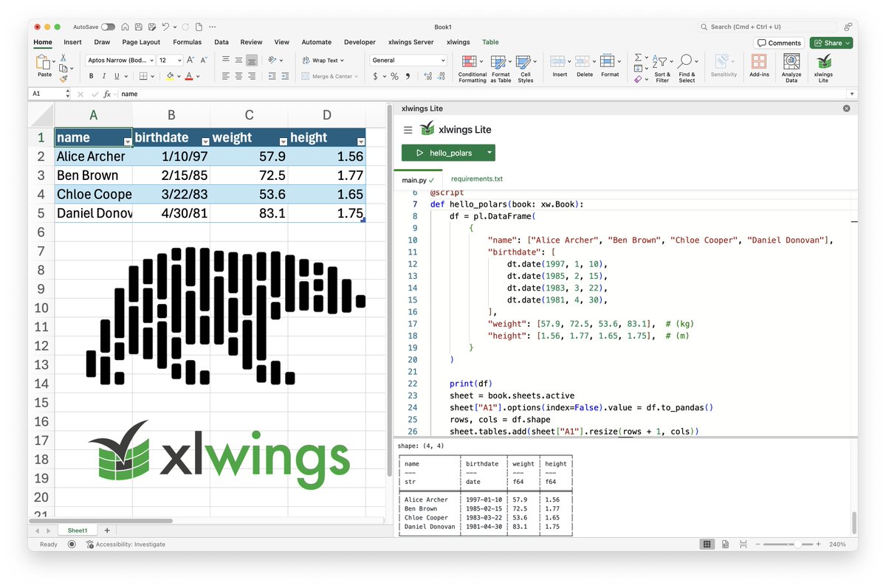Screen dimensions: 886x588
Task: Toggle bold formatting
Action: [91, 76]
